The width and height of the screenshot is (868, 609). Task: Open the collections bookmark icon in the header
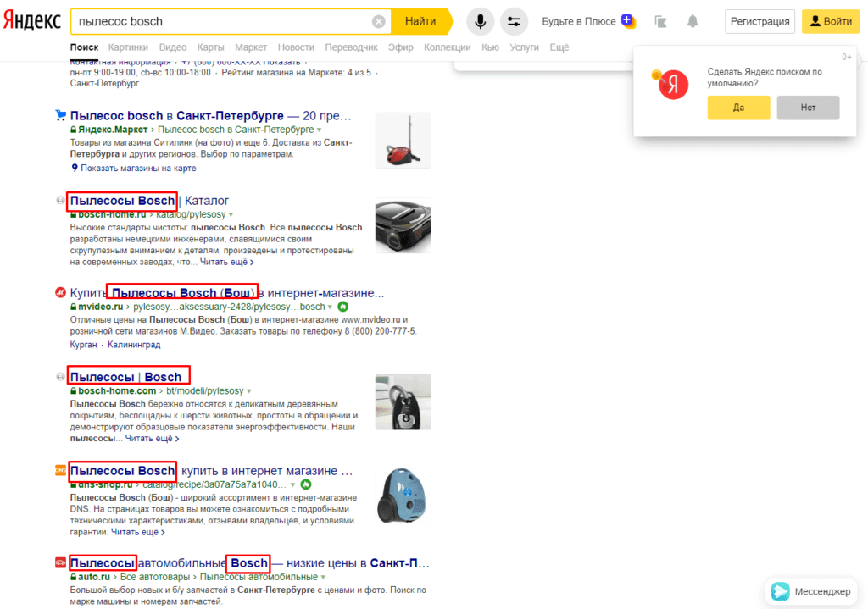660,21
